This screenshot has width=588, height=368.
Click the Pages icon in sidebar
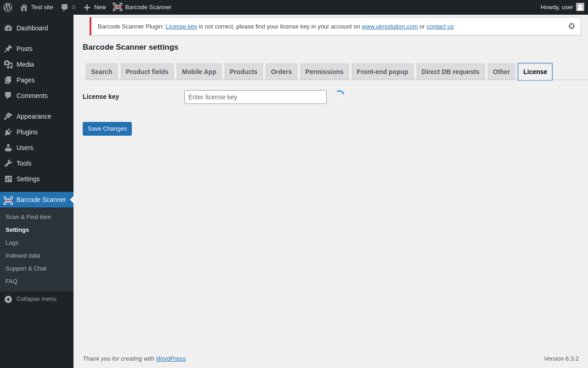click(8, 80)
